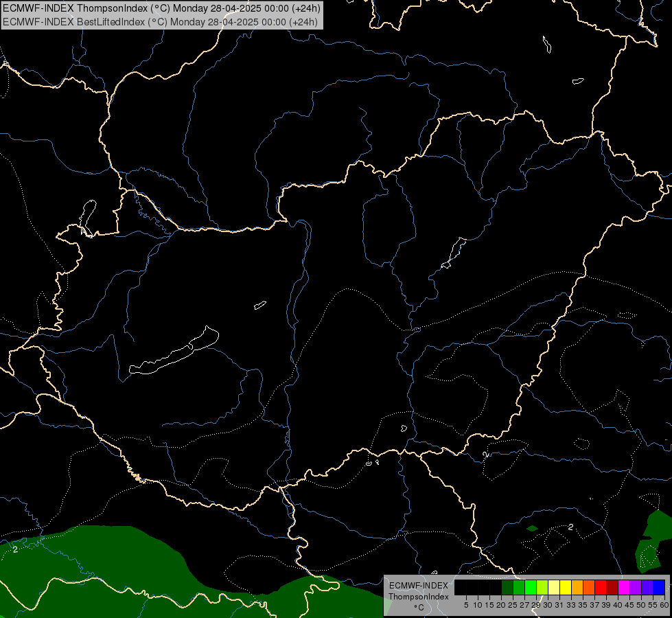This screenshot has width=672, height=618.
Task: Click the contour label '2' in bottom-left green area
Action: [x=15, y=549]
